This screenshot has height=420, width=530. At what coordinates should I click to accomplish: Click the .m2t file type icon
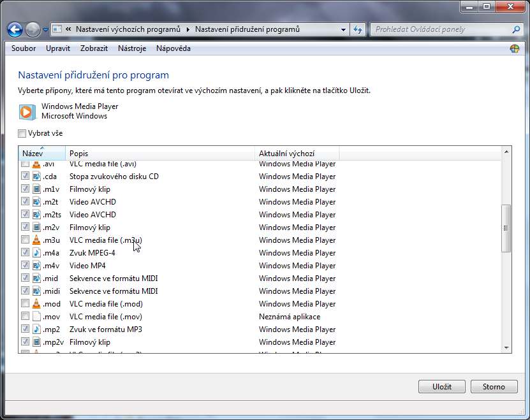click(36, 202)
